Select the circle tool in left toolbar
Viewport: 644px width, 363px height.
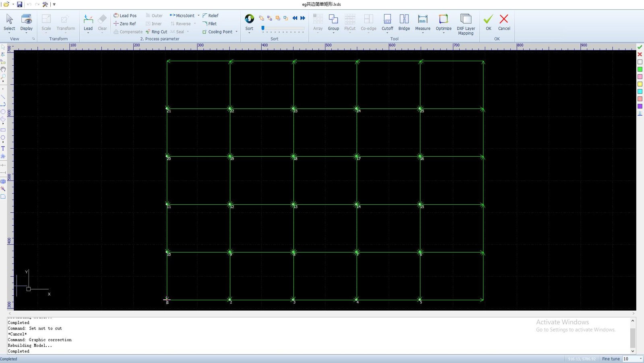[x=3, y=112]
